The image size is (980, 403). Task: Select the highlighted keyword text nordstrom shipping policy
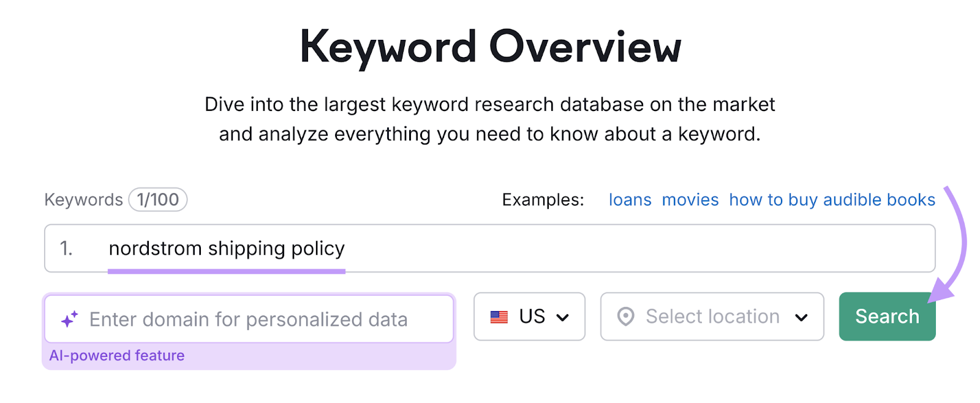(x=227, y=248)
